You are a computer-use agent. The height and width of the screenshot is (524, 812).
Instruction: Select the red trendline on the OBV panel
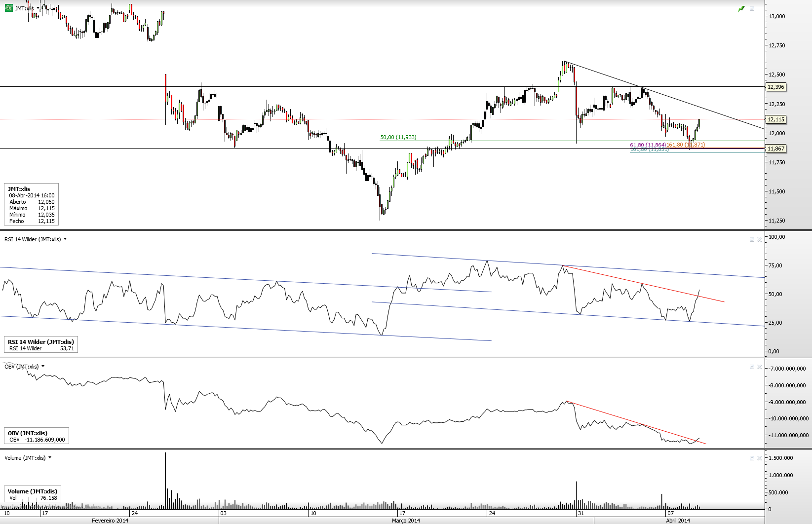[x=637, y=423]
